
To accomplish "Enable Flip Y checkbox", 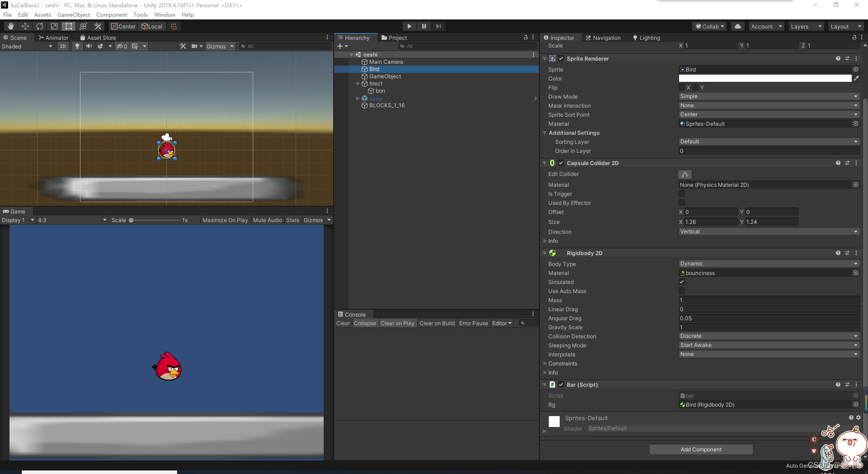I will click(695, 87).
